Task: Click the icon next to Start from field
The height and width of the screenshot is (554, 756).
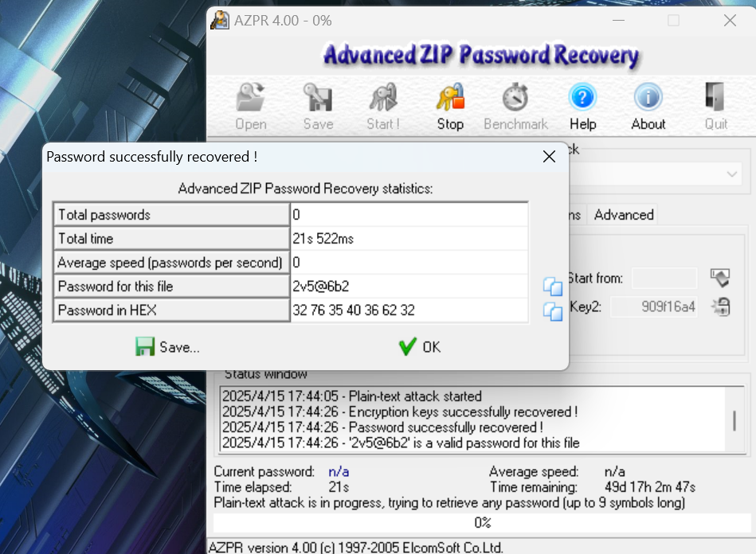Action: 720,278
